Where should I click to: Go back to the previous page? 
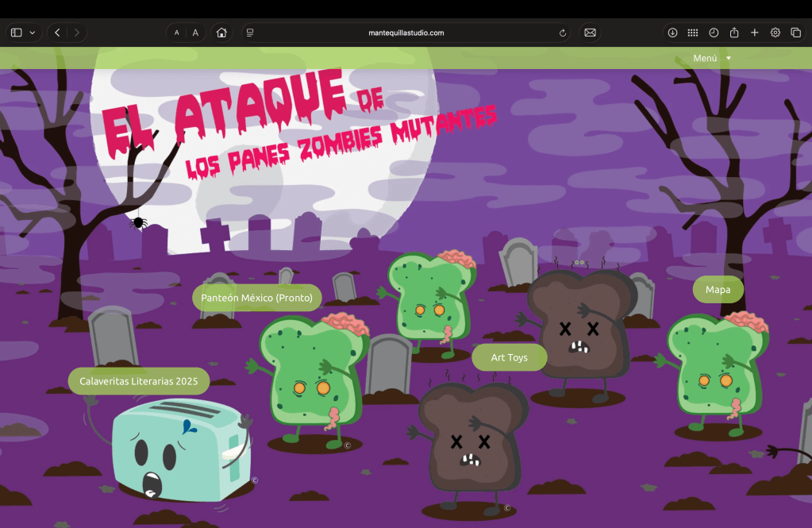[x=57, y=33]
